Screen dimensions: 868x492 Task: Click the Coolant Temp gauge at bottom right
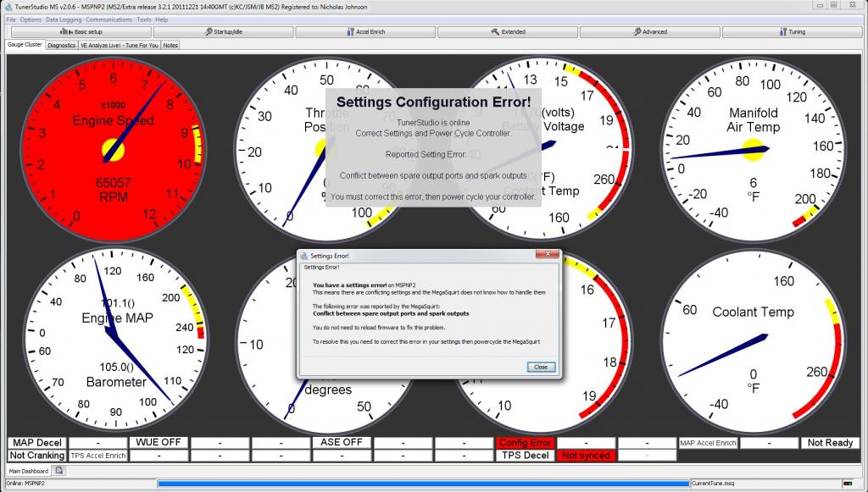(753, 341)
